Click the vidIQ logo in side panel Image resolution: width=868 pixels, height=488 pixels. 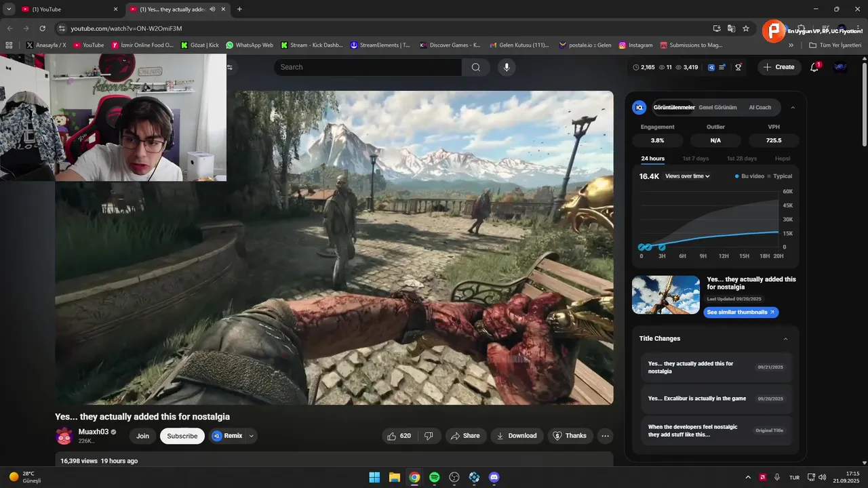point(639,107)
